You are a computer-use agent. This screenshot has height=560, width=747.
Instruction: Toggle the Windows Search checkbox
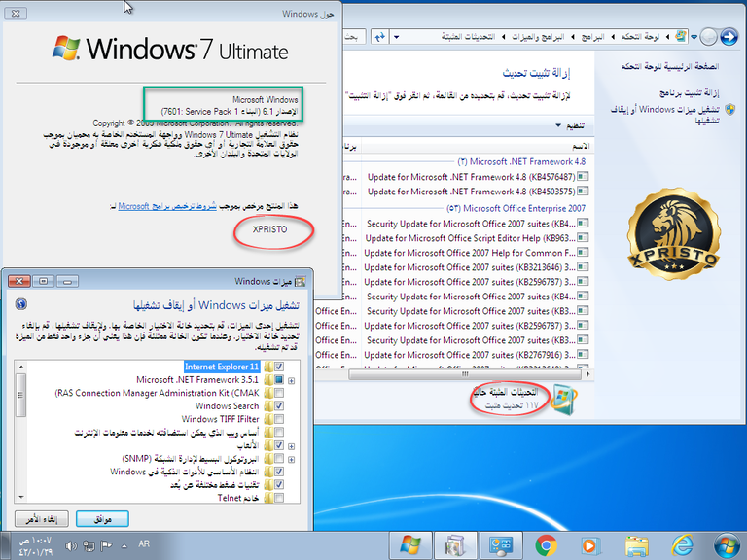[x=279, y=406]
